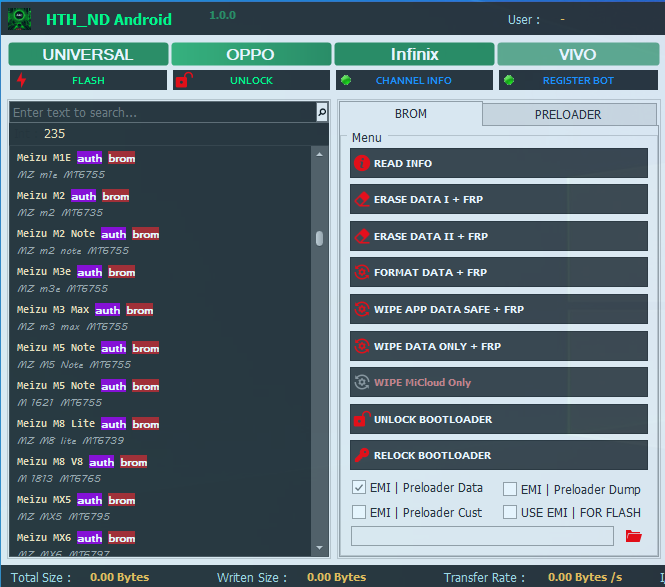The height and width of the screenshot is (587, 665).
Task: Run FORMAT DATA + FRP
Action: (x=499, y=272)
